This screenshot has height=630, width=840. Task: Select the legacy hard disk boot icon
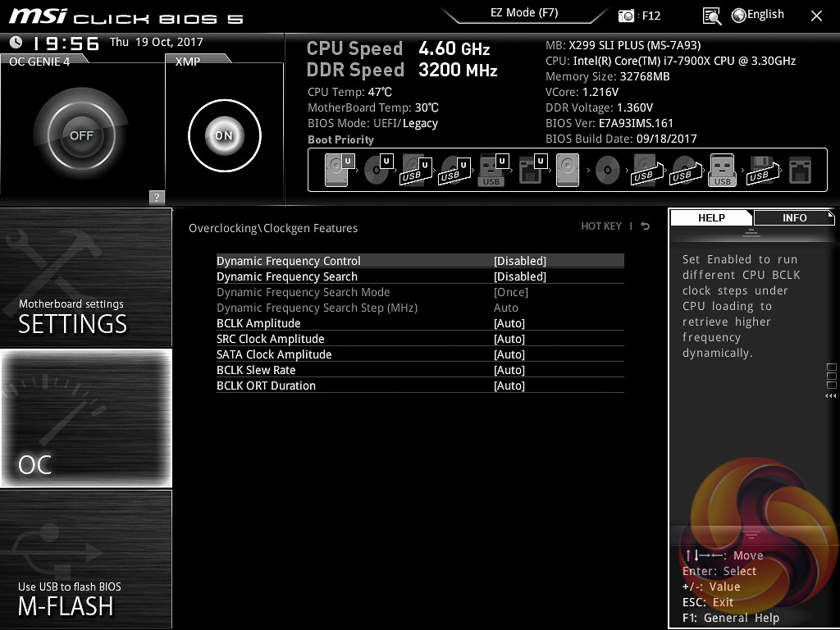[568, 170]
